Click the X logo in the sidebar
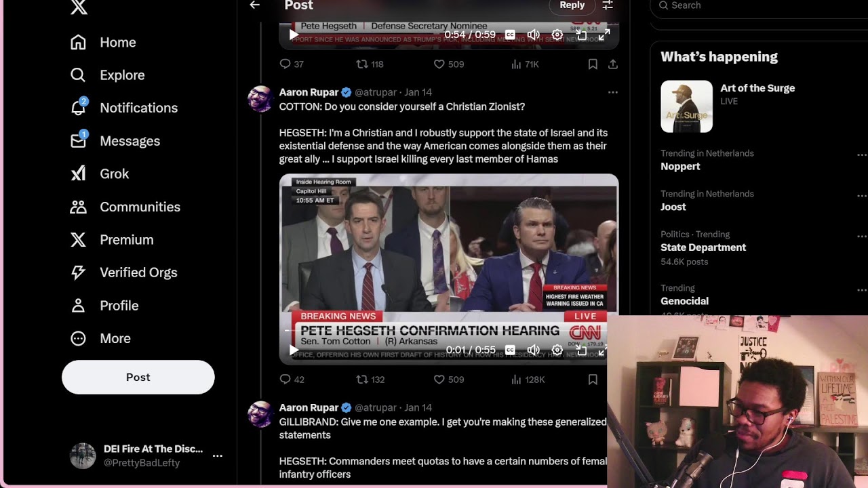Screen dimensions: 868x488 pyautogui.click(x=79, y=7)
